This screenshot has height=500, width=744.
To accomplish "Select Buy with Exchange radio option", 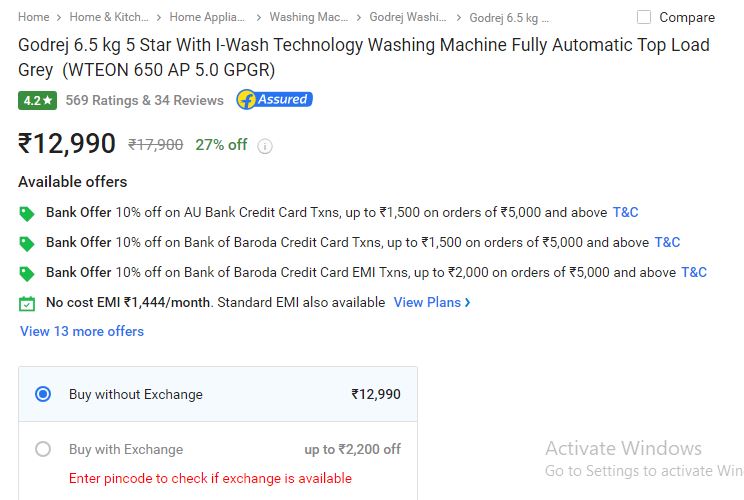I will [43, 449].
